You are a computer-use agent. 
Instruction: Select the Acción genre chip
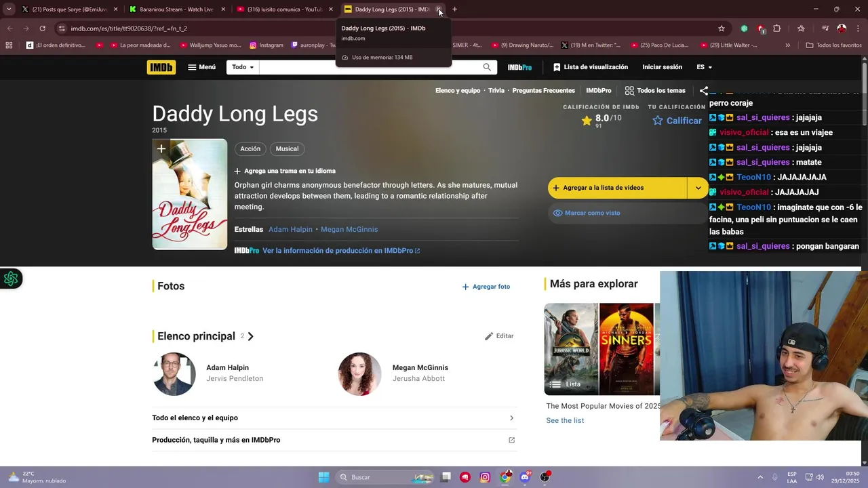coord(250,149)
